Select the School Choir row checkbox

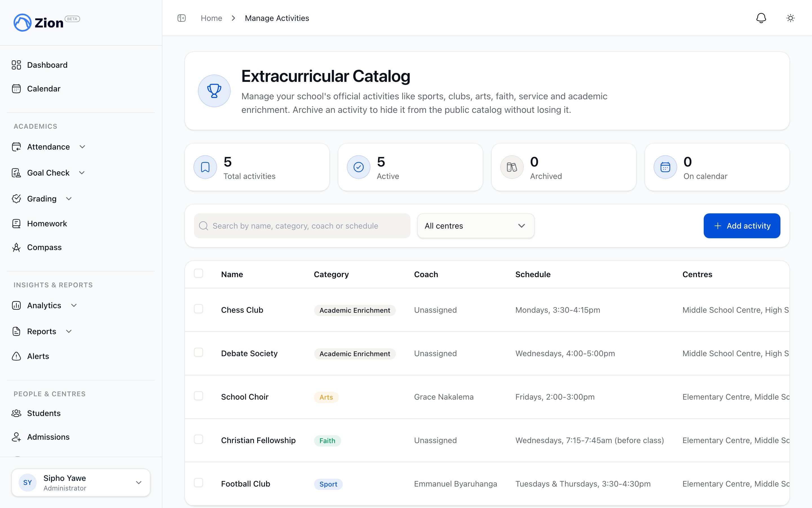point(198,396)
